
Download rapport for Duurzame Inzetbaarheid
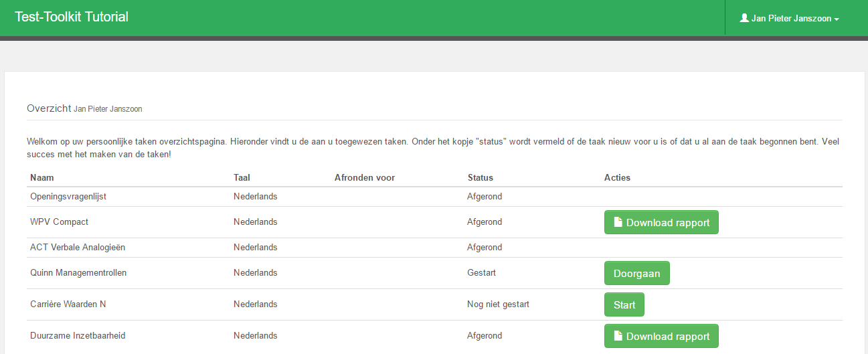661,336
